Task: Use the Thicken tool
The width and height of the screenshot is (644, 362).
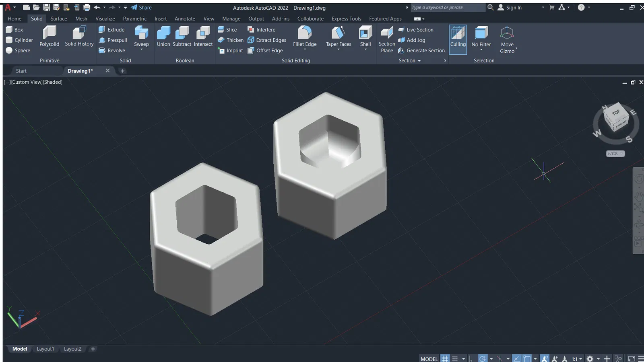Action: 231,40
